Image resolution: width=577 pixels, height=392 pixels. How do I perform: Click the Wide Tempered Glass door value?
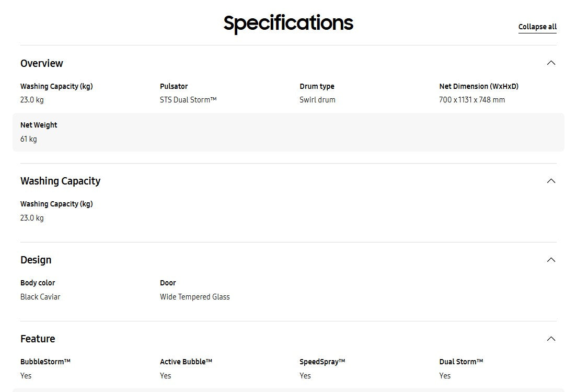pos(194,297)
